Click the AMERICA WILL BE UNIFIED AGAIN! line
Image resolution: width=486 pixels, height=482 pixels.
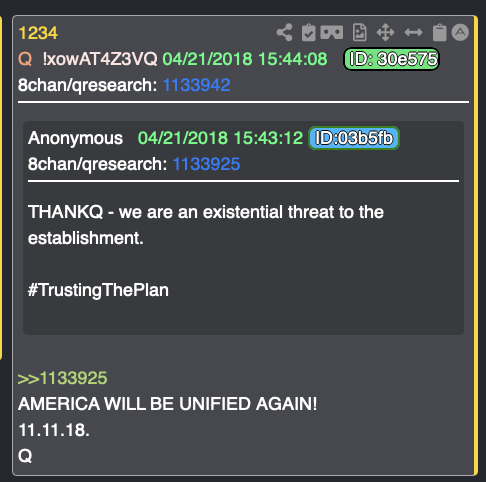[168, 404]
